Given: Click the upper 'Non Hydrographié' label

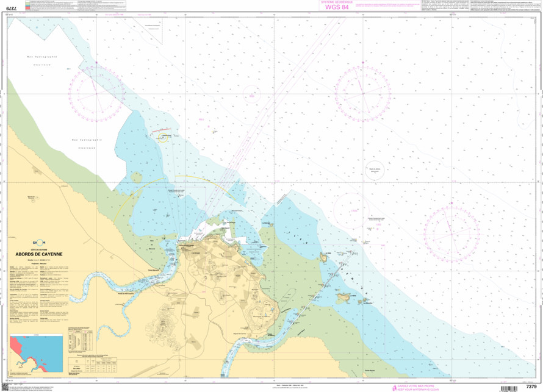Looking at the screenshot, I should 42,57.
